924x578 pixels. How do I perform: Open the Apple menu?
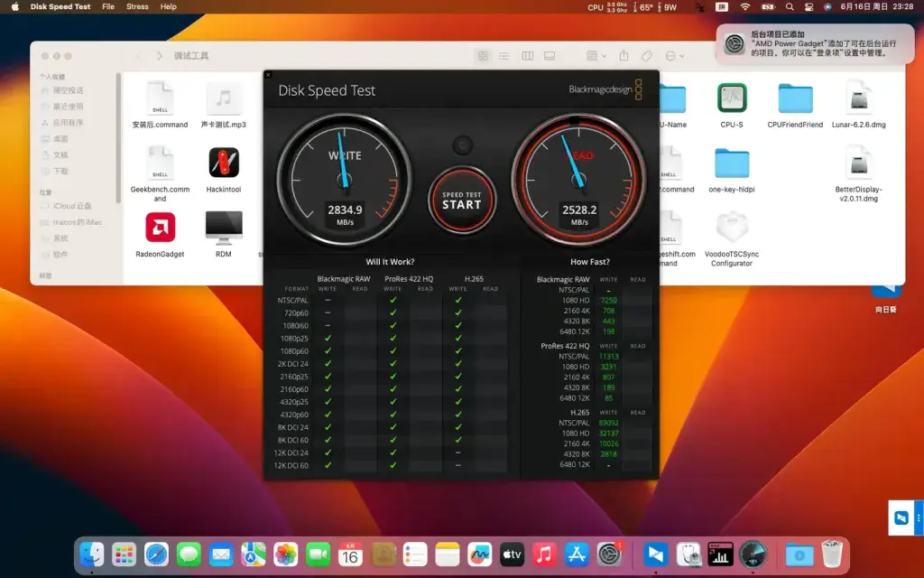(15, 6)
